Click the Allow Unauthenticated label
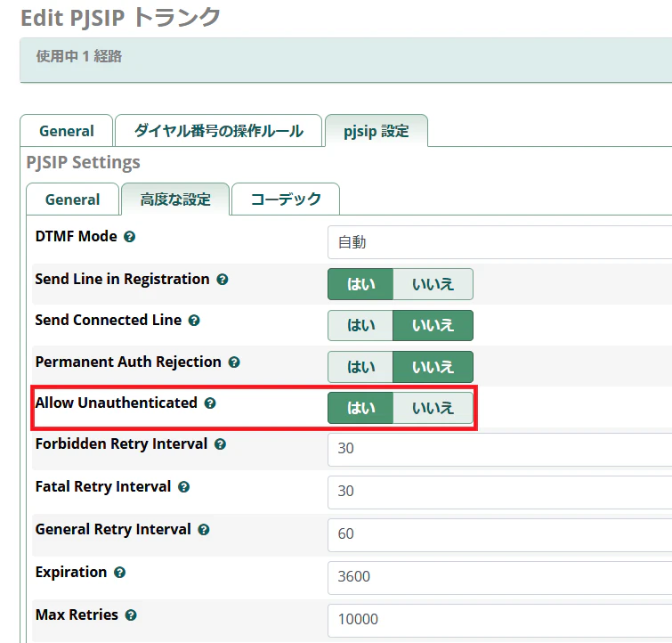This screenshot has height=643, width=672. click(116, 403)
